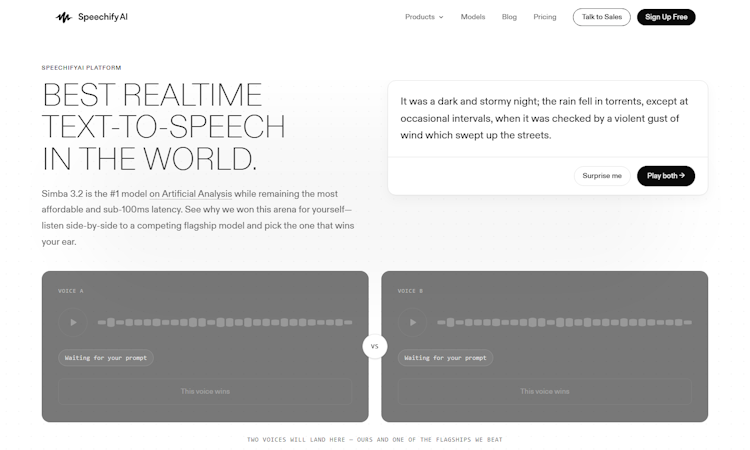Follow the 'on Artificial Analysis' link

click(190, 194)
